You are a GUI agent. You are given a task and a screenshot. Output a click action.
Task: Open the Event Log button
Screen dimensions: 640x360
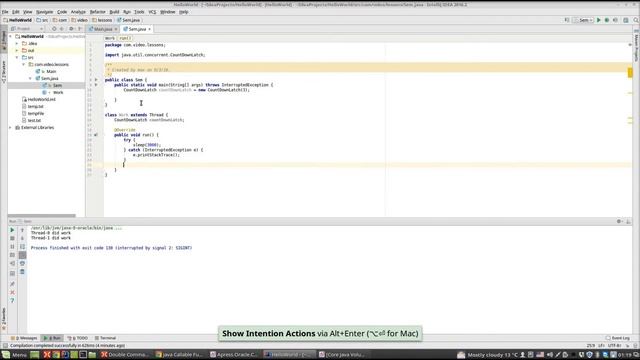point(618,338)
